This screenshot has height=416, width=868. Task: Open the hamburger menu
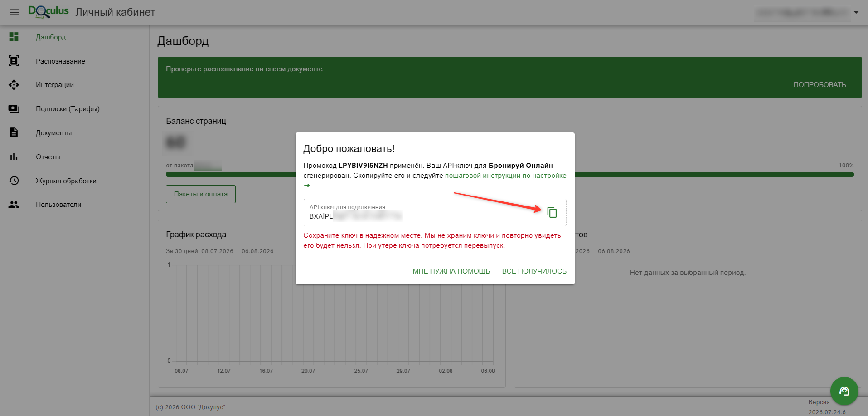[14, 12]
